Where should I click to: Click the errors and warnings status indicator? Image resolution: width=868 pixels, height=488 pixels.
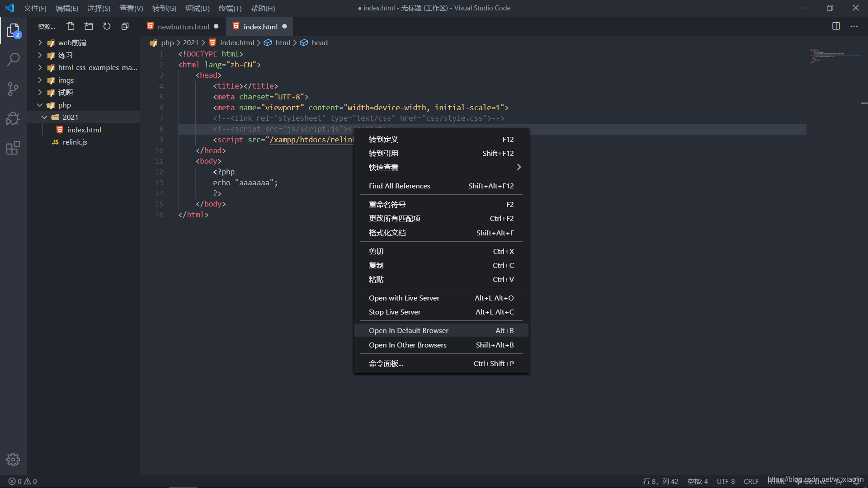click(x=23, y=481)
